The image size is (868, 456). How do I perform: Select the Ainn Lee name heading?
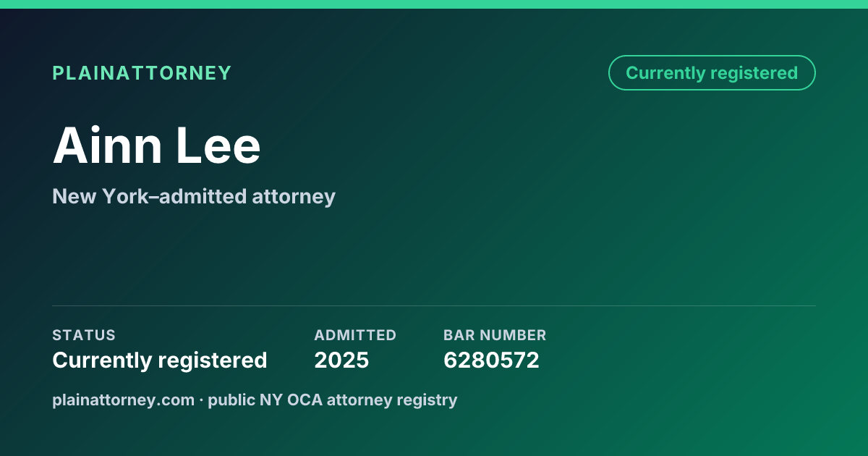point(156,145)
